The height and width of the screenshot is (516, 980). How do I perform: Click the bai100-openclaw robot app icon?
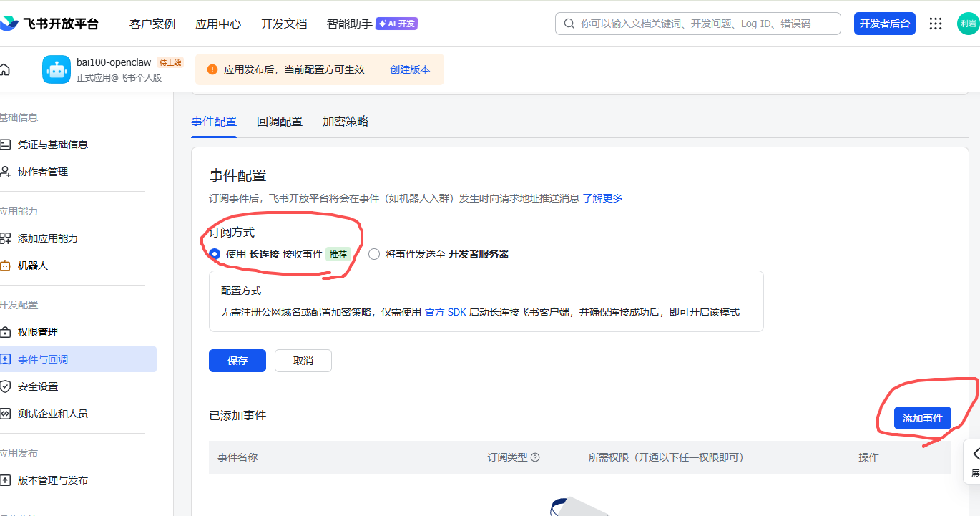pyautogui.click(x=57, y=69)
